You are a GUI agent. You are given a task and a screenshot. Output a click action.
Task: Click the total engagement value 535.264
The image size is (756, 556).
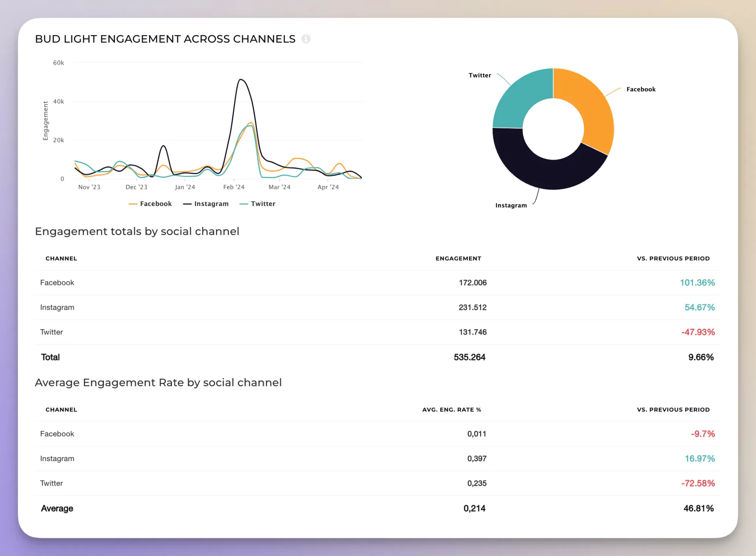tap(469, 357)
